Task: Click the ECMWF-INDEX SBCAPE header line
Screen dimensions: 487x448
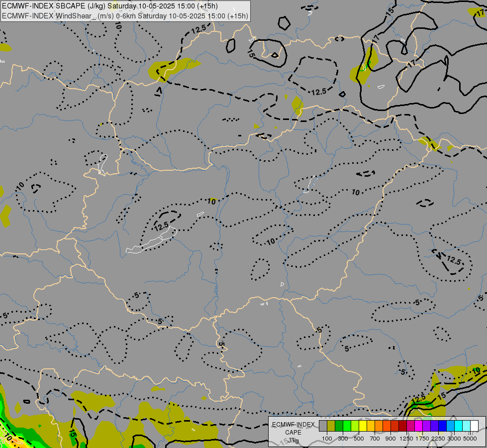Action: [109, 6]
